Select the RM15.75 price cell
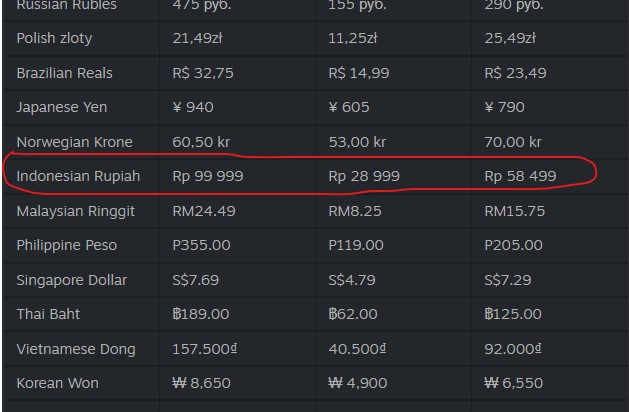 514,211
